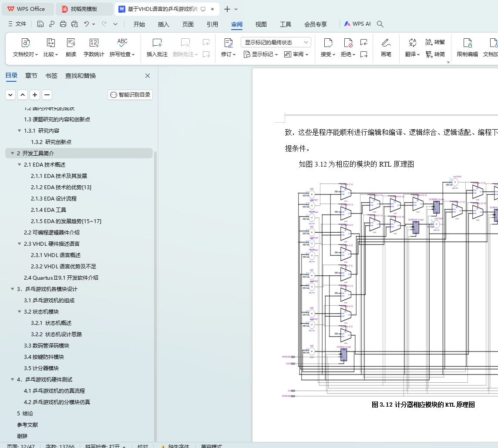498x448 pixels.
Task: Open the 审阅 pane dropdown
Action: [x=296, y=54]
